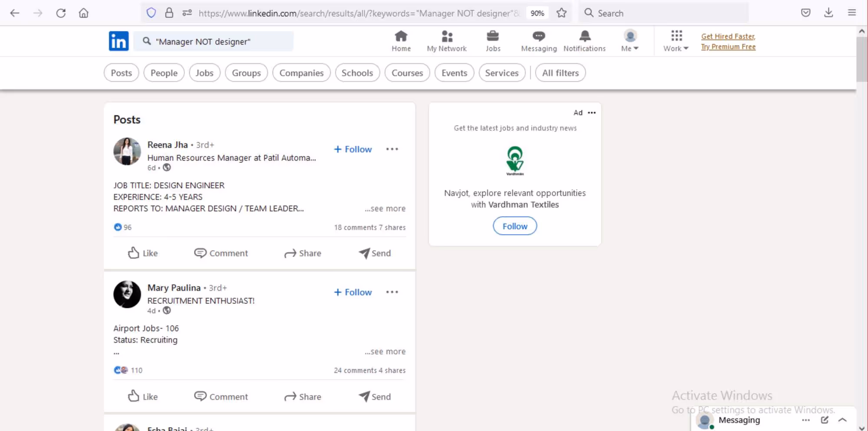This screenshot has width=868, height=431.
Task: Open the Try Premium Free link
Action: point(728,46)
